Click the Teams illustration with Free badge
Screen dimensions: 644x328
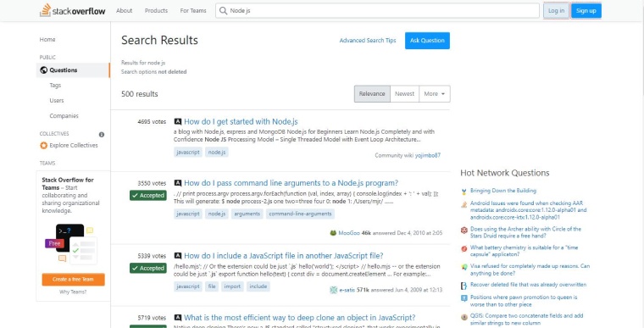pyautogui.click(x=70, y=243)
